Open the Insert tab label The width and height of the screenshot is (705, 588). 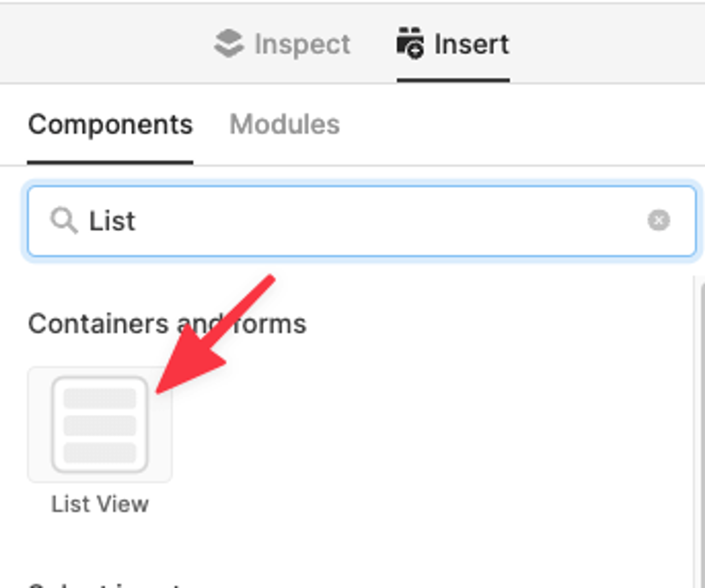pos(471,44)
